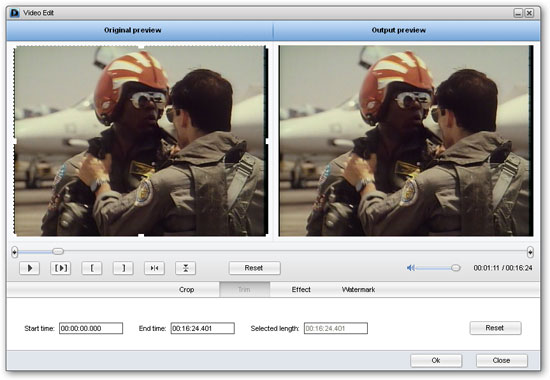
Task: Click the crop handle on left edge
Action: point(15,141)
